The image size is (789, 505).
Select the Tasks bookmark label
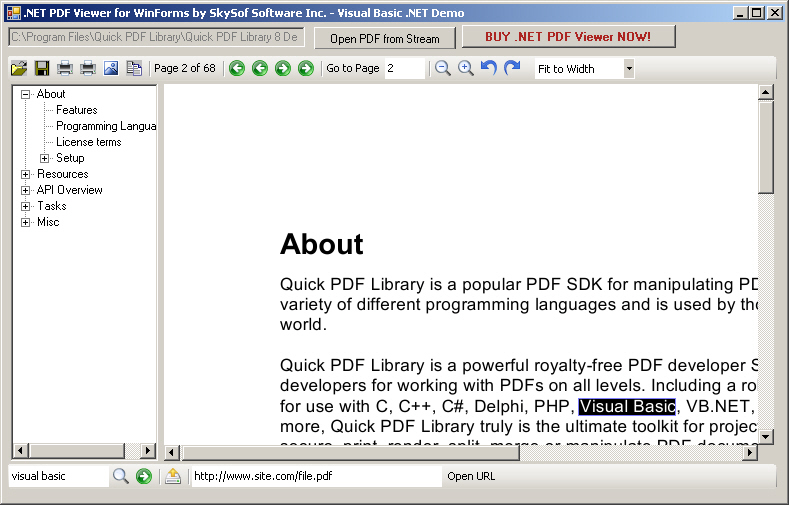pos(51,207)
